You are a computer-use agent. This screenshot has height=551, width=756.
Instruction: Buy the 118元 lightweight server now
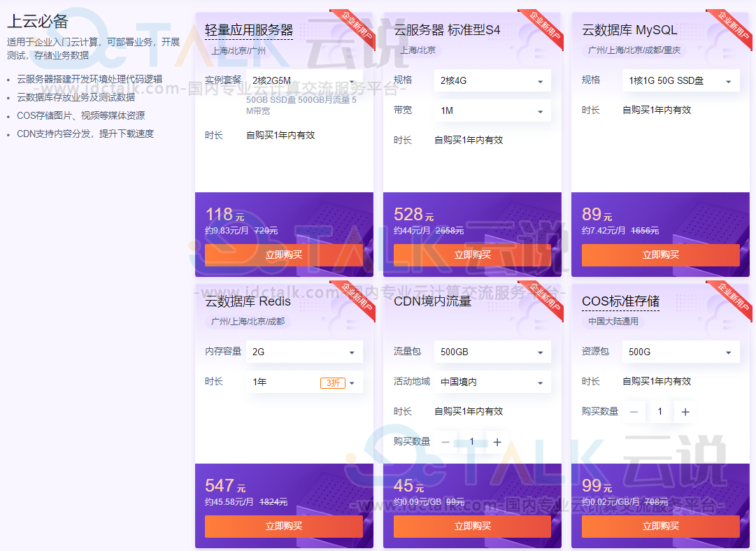click(x=283, y=255)
